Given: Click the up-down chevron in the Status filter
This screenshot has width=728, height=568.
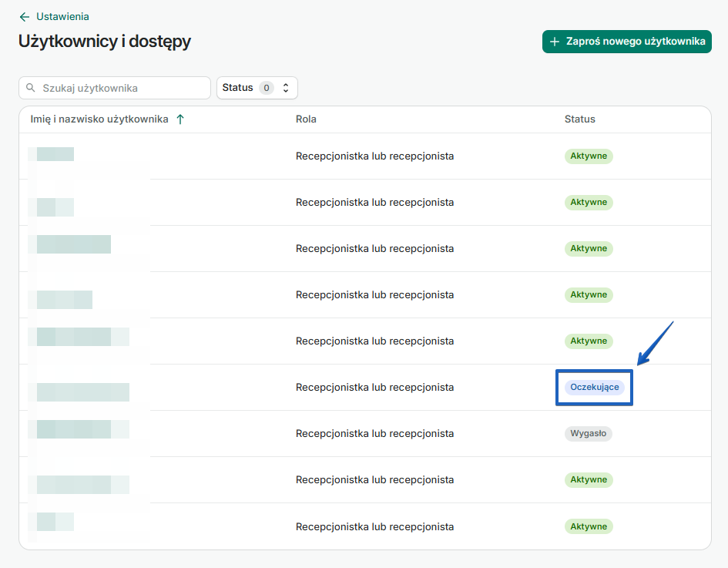Looking at the screenshot, I should pyautogui.click(x=286, y=88).
